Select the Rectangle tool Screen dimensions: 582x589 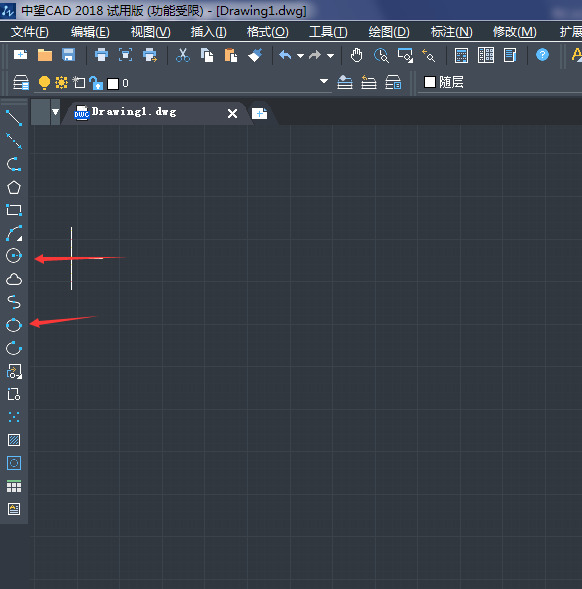(x=14, y=210)
